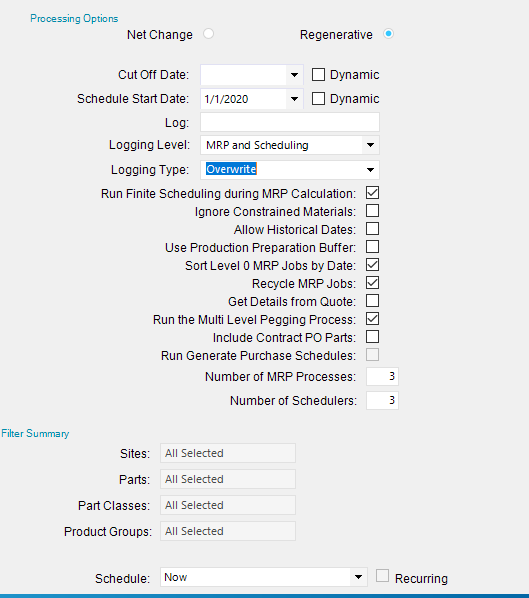Open the Schedule Start Date calendar dropdown
The height and width of the screenshot is (598, 529).
pyautogui.click(x=294, y=99)
